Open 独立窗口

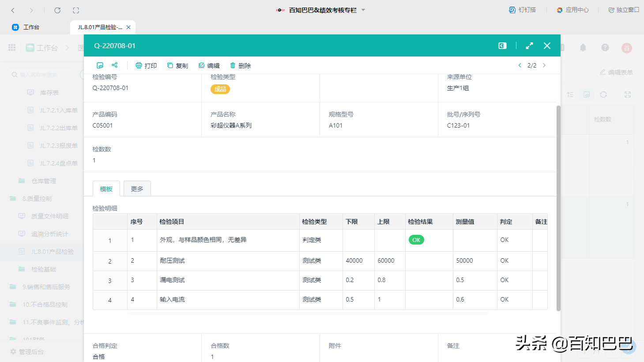click(624, 10)
